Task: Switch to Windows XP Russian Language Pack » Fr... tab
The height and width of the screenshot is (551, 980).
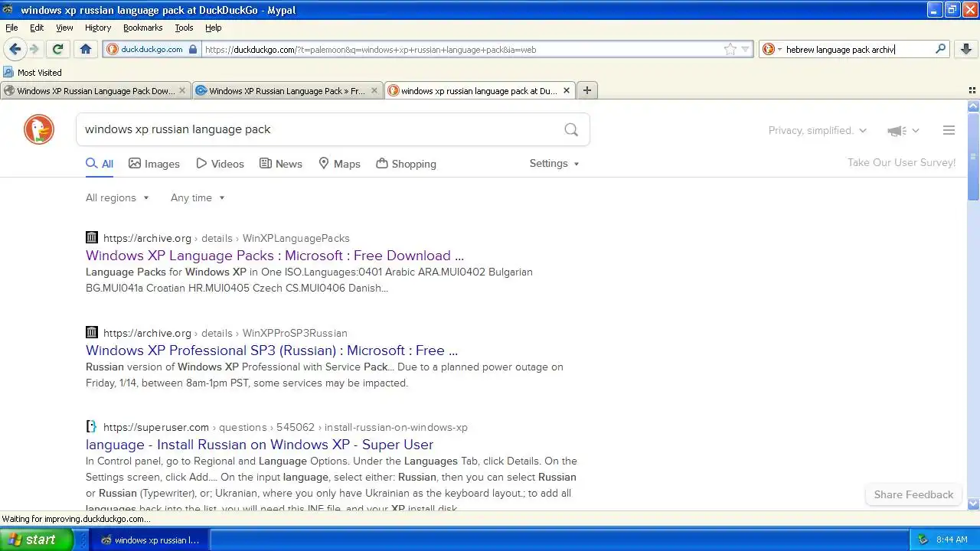Action: [x=286, y=90]
